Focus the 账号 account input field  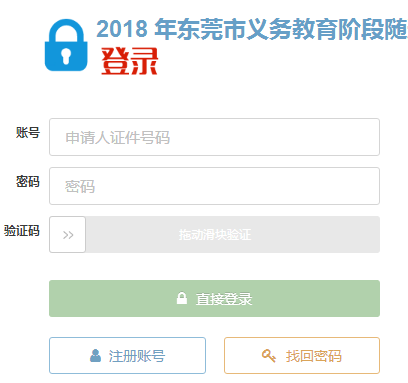(x=214, y=137)
